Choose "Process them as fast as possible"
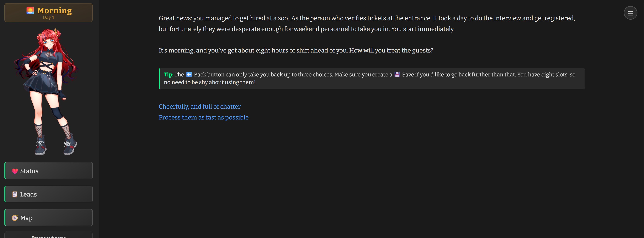 tap(204, 117)
